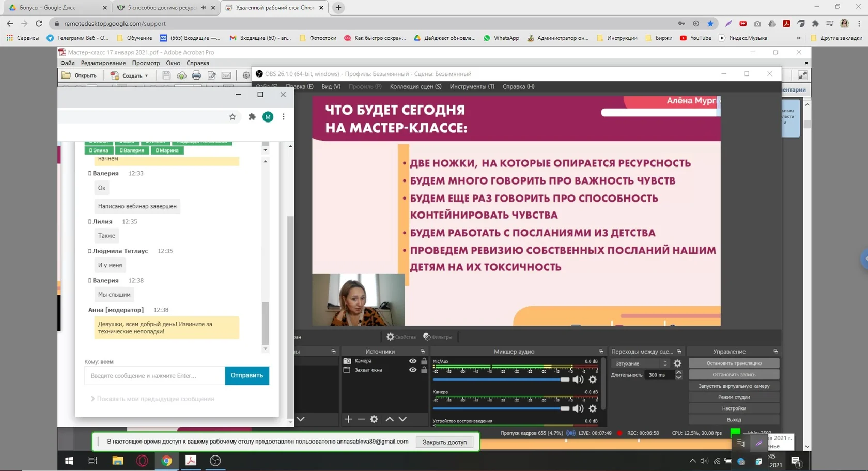Click Остановить трансляцию button
This screenshot has width=868, height=471.
click(x=734, y=363)
